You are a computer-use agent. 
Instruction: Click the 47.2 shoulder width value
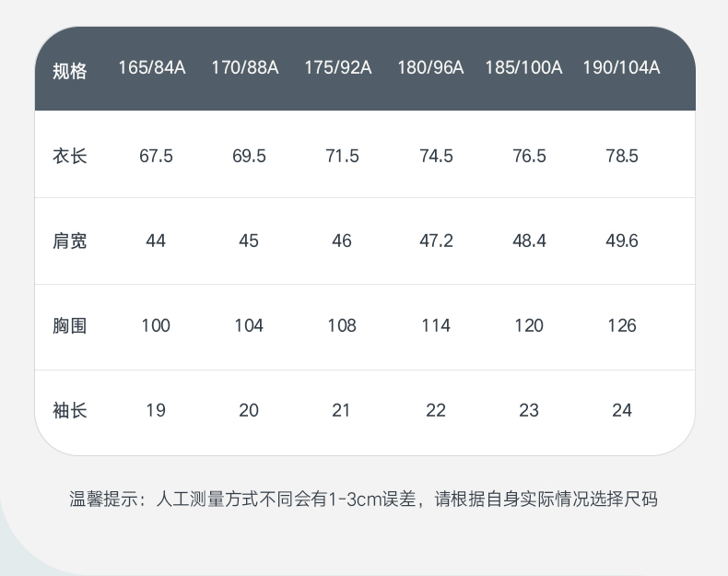click(436, 241)
